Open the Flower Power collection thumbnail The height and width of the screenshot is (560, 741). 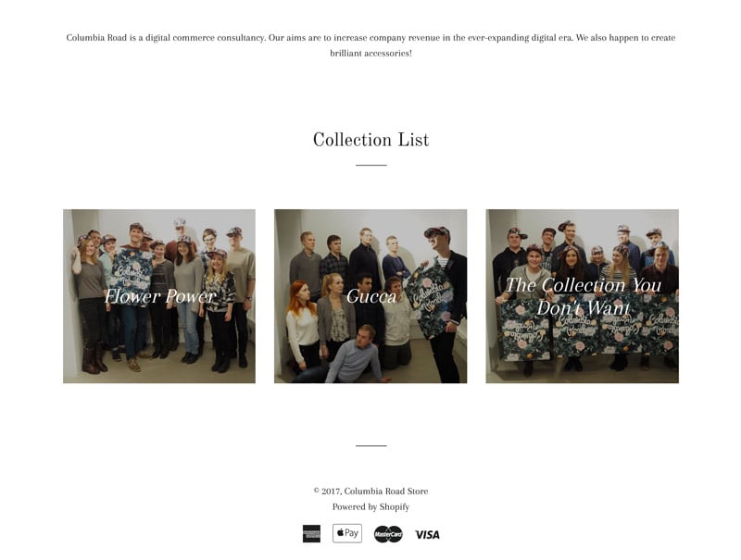point(159,296)
